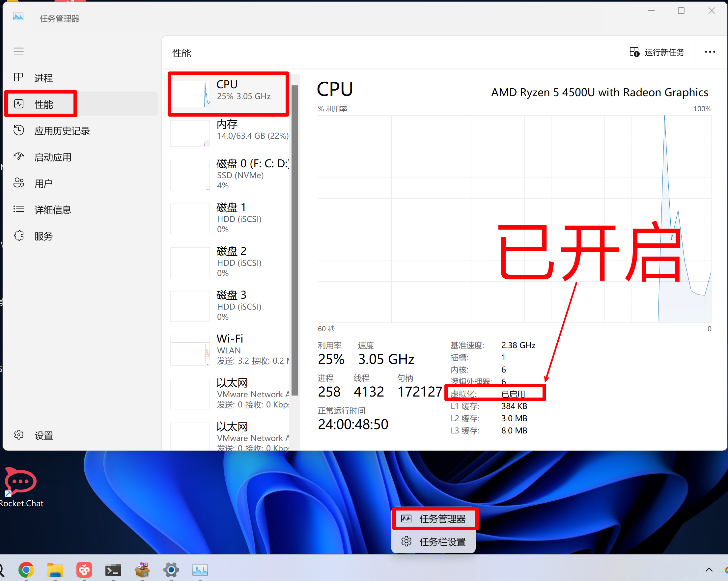
Task: Expand the system tray hidden icons chevron
Action: click(709, 570)
